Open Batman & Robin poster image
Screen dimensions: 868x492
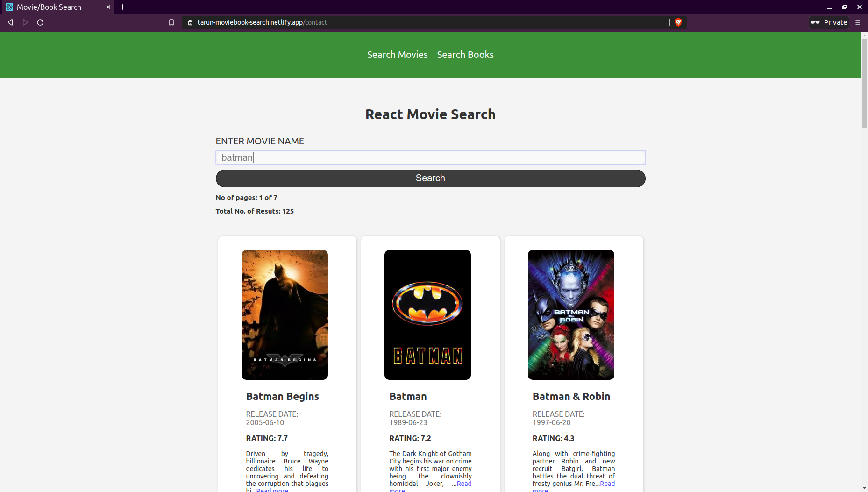(571, 314)
